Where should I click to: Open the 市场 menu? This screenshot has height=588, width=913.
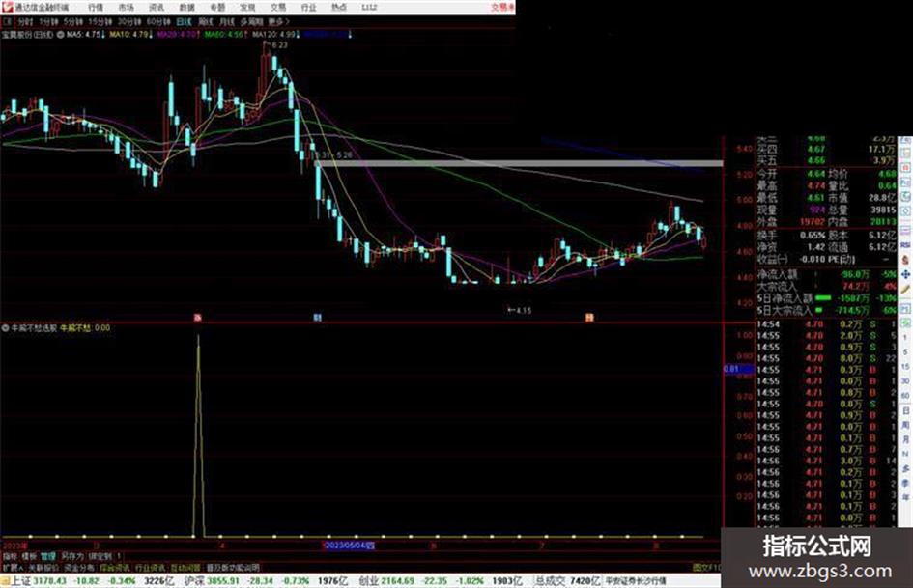pos(126,8)
